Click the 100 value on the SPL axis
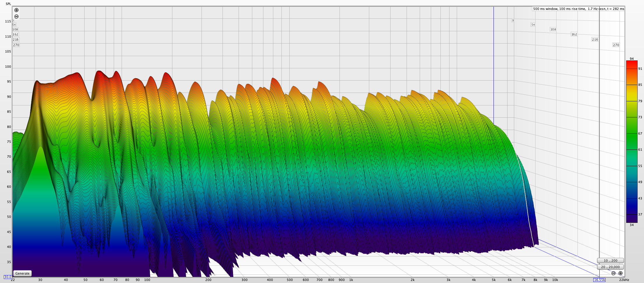 8,67
